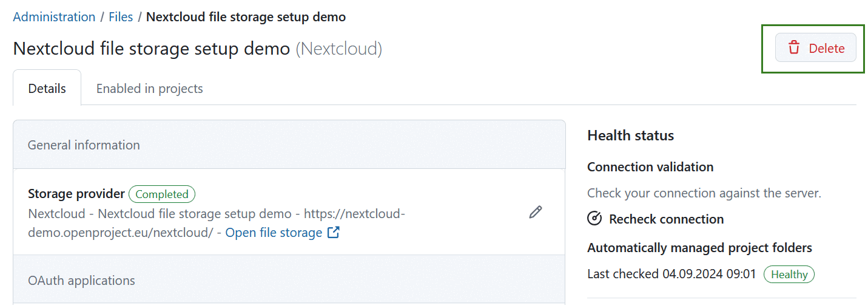Click the trash can icon
Image resolution: width=868 pixels, height=308 pixels.
tap(793, 49)
